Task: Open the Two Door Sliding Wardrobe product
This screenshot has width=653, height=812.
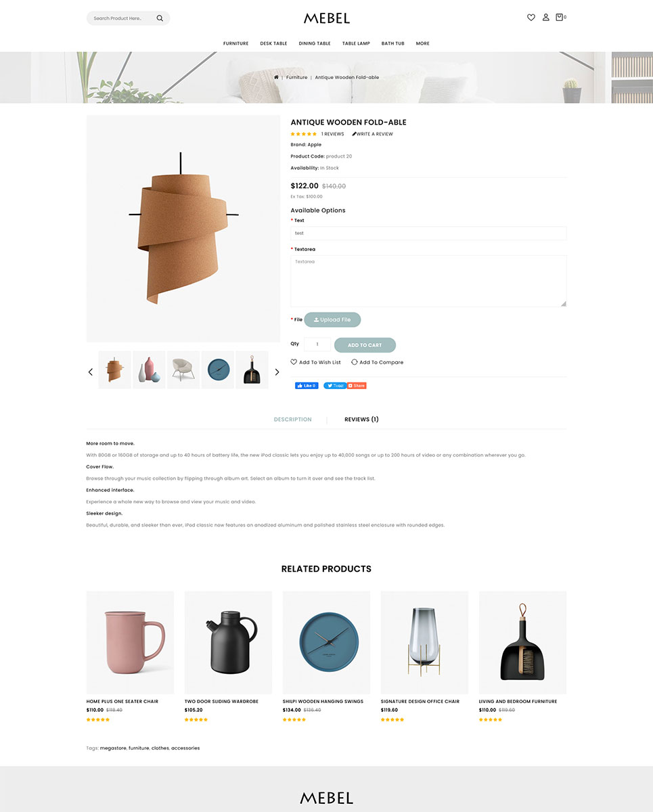Action: click(221, 701)
